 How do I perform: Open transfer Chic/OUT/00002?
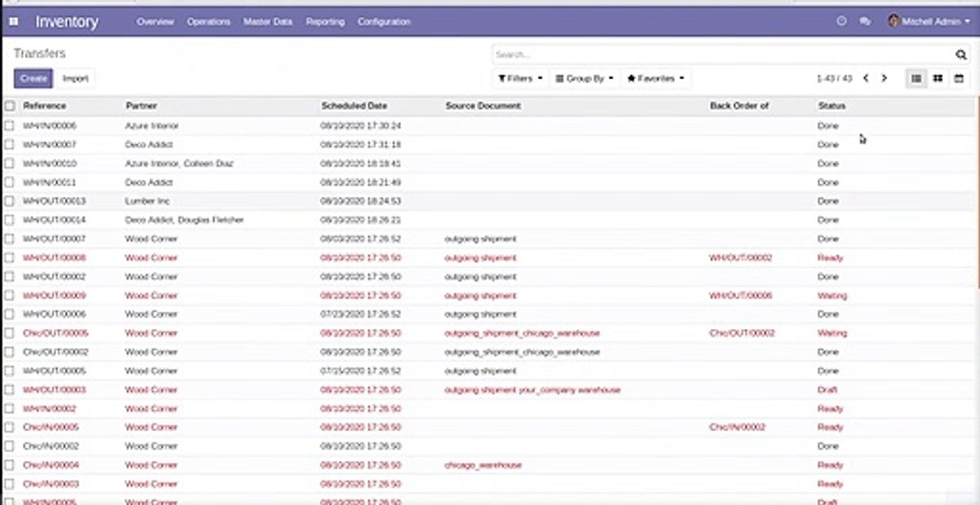coord(56,352)
